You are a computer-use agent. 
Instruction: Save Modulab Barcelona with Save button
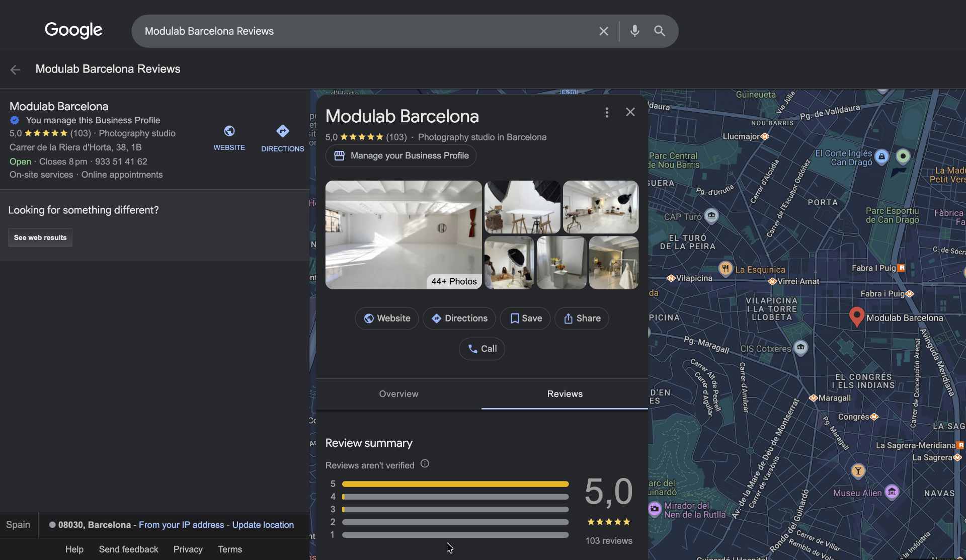click(525, 318)
